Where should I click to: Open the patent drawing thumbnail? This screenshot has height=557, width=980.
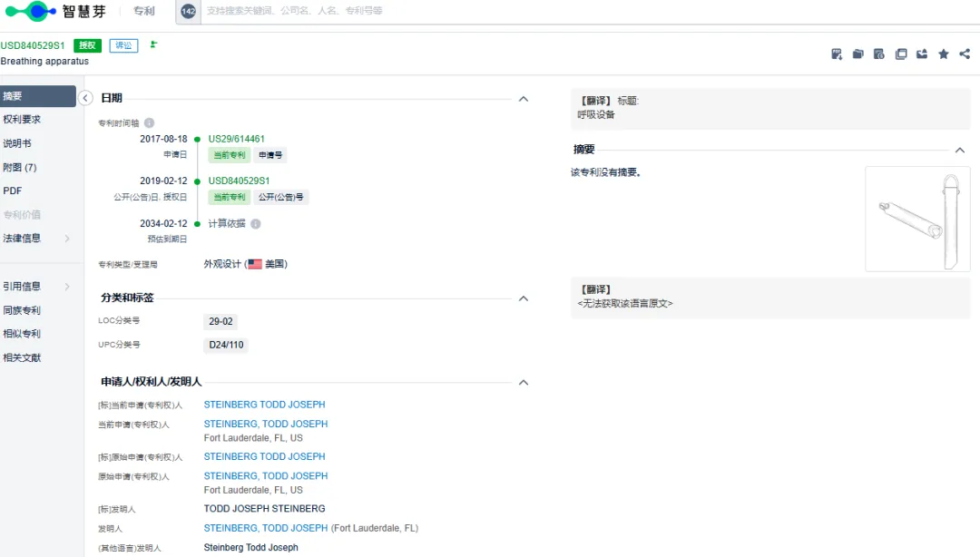point(917,219)
